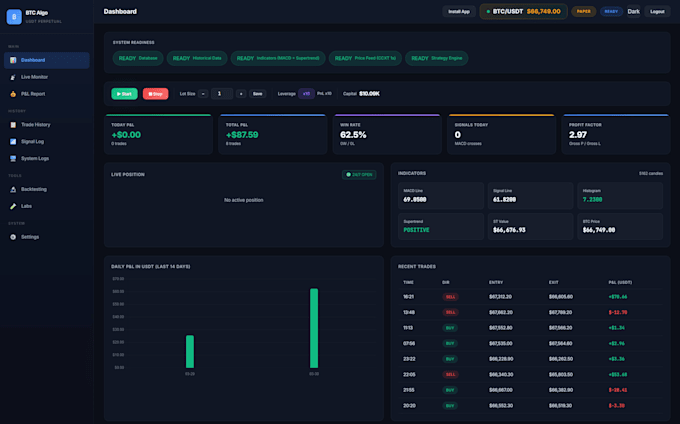Click the taller green bar in P&L chart
The image size is (680, 424).
click(x=314, y=328)
